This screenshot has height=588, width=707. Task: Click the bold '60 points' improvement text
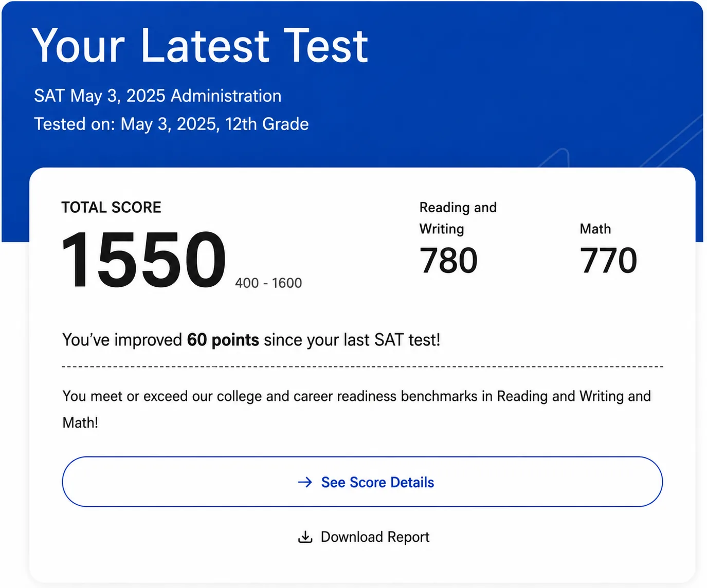click(x=223, y=340)
